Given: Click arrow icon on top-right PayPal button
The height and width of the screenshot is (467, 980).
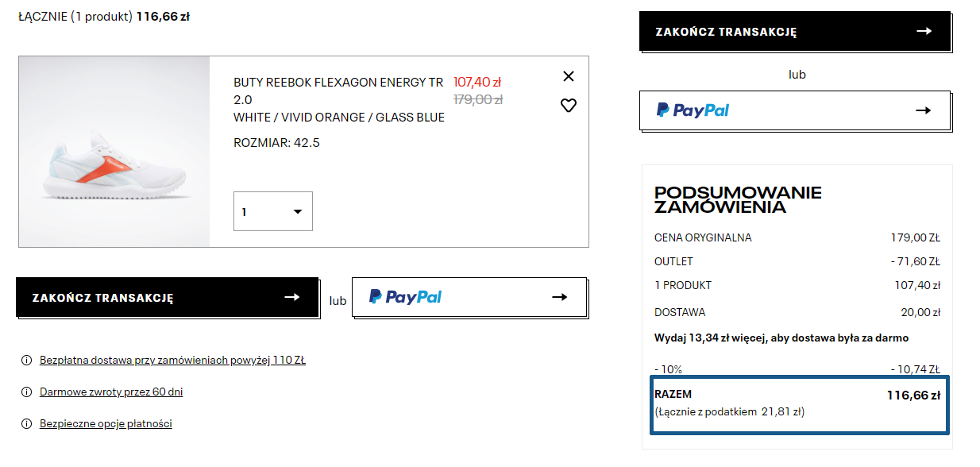Looking at the screenshot, I should (x=923, y=110).
